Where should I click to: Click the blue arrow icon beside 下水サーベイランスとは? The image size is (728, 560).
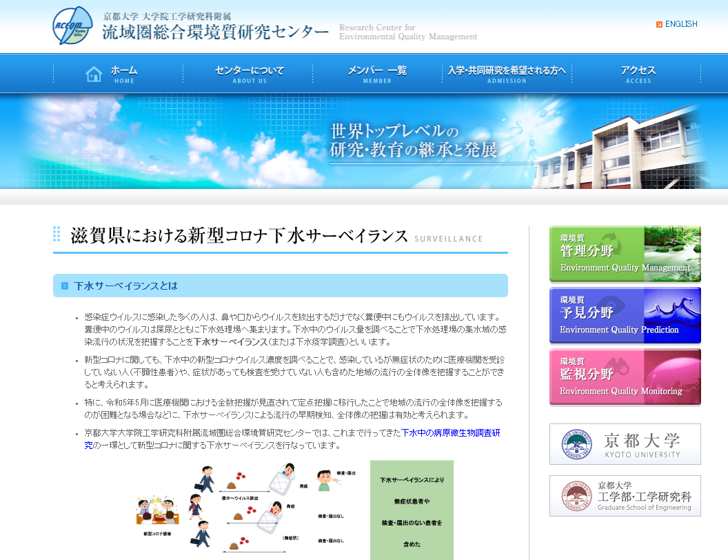point(65,286)
